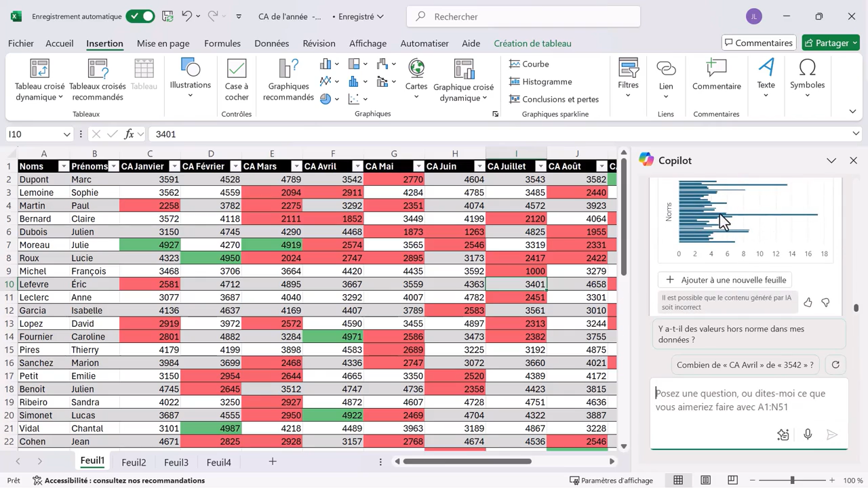The height and width of the screenshot is (488, 868).
Task: Open the Graphiques dialog launcher arrow
Action: coord(496,114)
